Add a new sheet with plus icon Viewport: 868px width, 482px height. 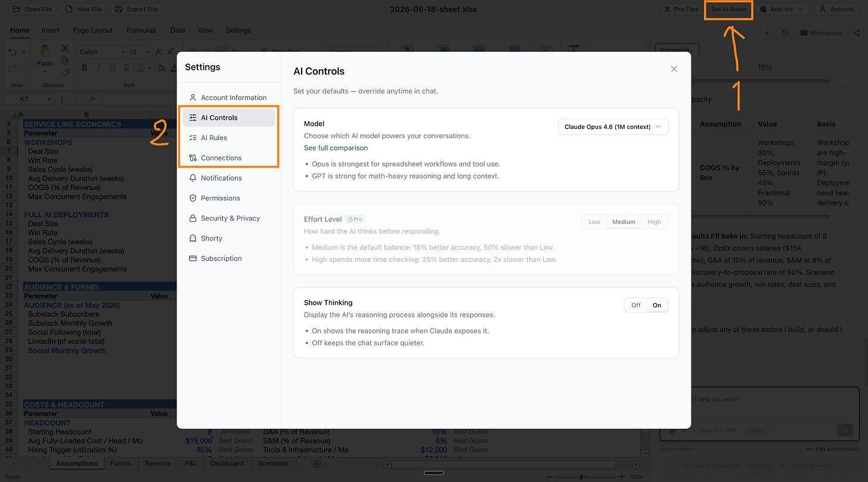[x=317, y=464]
